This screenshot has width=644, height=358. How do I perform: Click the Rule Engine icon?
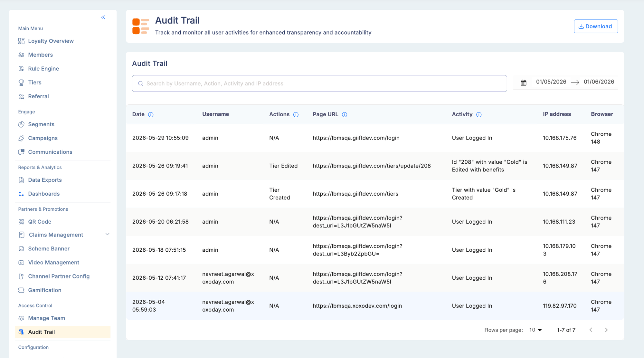[21, 69]
